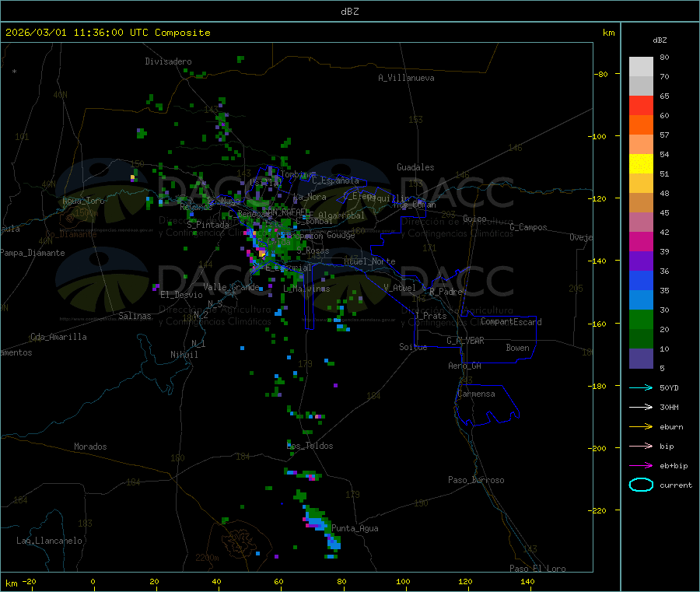The width and height of the screenshot is (700, 592).
Task: Click the 'Agua_Toro' place label
Action: (83, 201)
